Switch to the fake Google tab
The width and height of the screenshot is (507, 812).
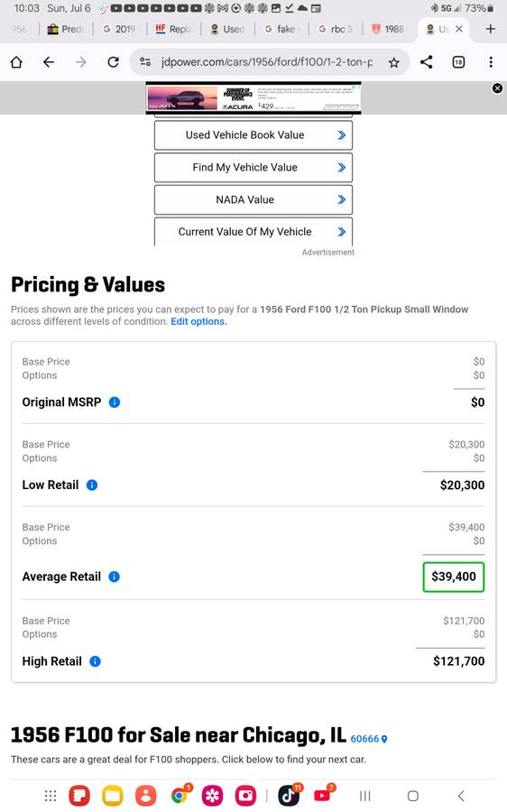pyautogui.click(x=281, y=29)
